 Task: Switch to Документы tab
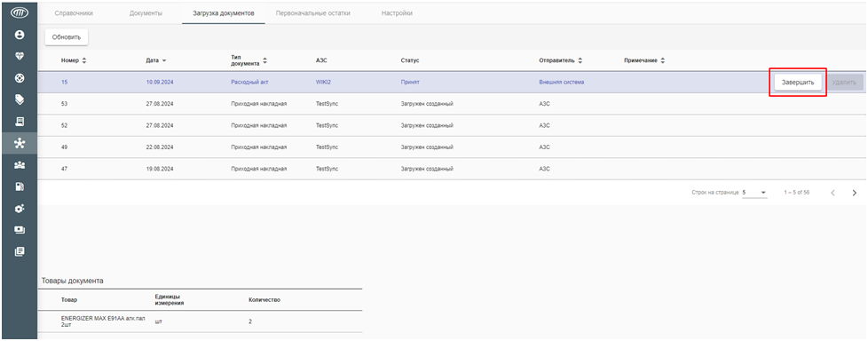pyautogui.click(x=146, y=13)
